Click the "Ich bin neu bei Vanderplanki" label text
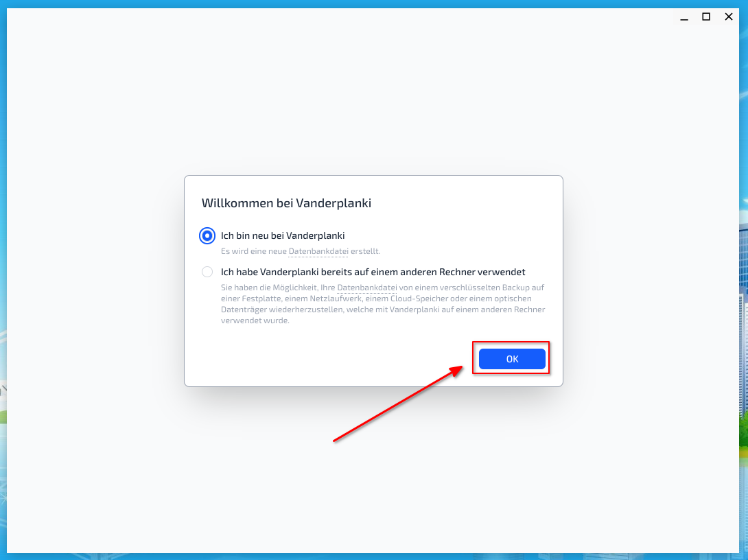Image resolution: width=748 pixels, height=560 pixels. (x=283, y=235)
